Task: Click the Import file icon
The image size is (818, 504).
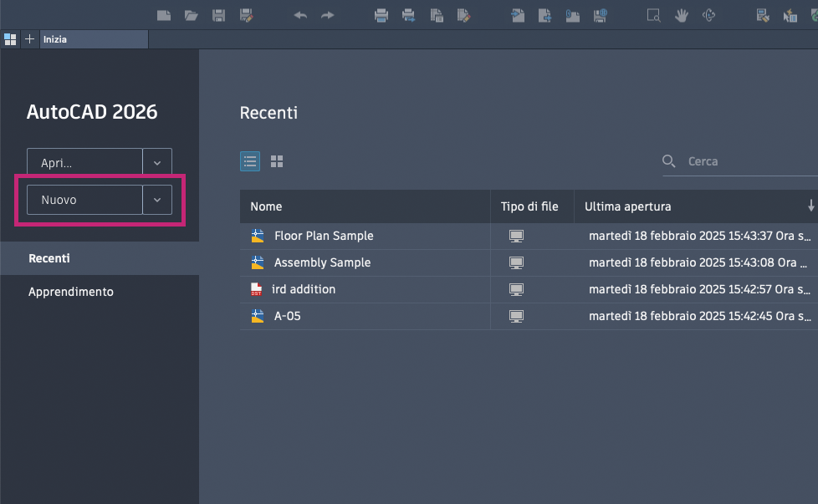Action: point(518,16)
